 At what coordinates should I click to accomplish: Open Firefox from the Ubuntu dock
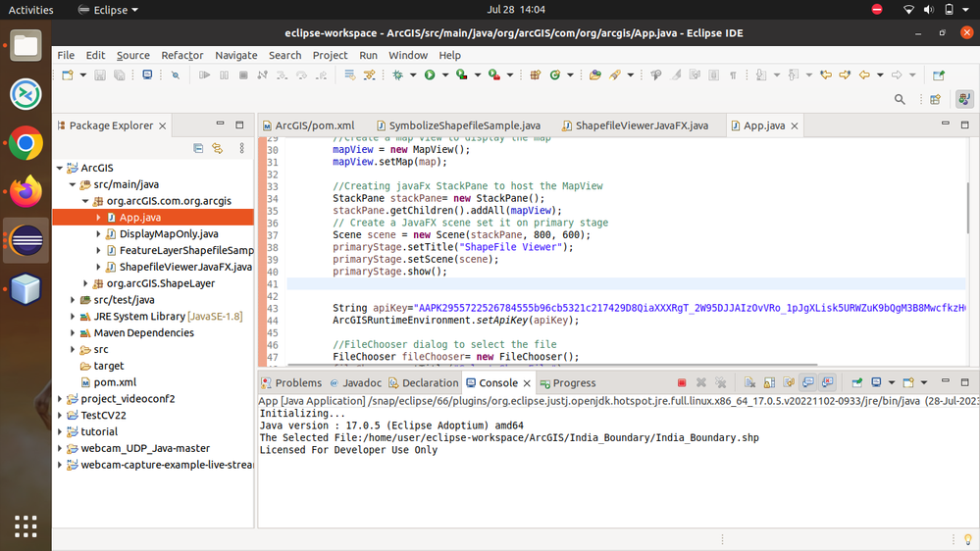(26, 191)
